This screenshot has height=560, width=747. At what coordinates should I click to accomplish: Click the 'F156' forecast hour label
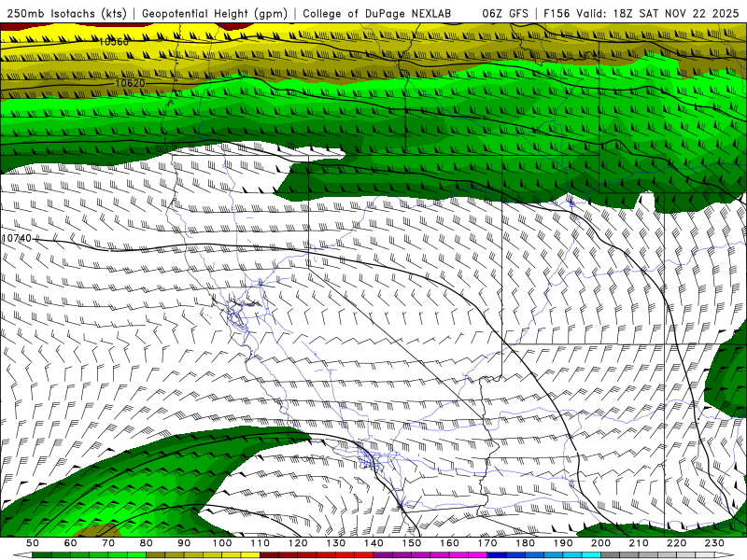click(557, 14)
